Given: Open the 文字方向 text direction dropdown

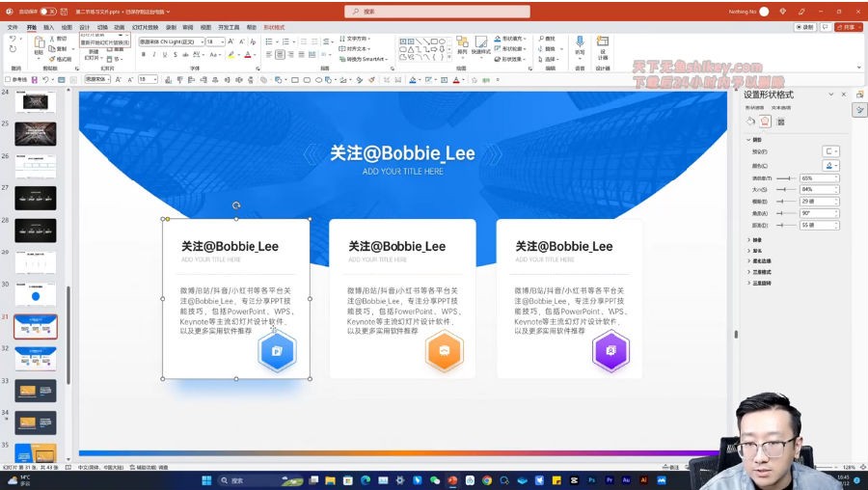Looking at the screenshot, I should tap(355, 39).
